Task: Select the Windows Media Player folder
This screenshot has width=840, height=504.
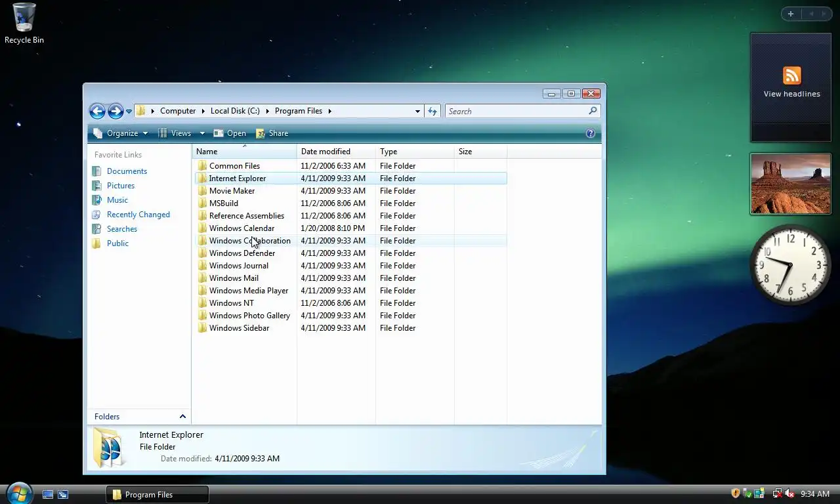Action: [x=248, y=291]
